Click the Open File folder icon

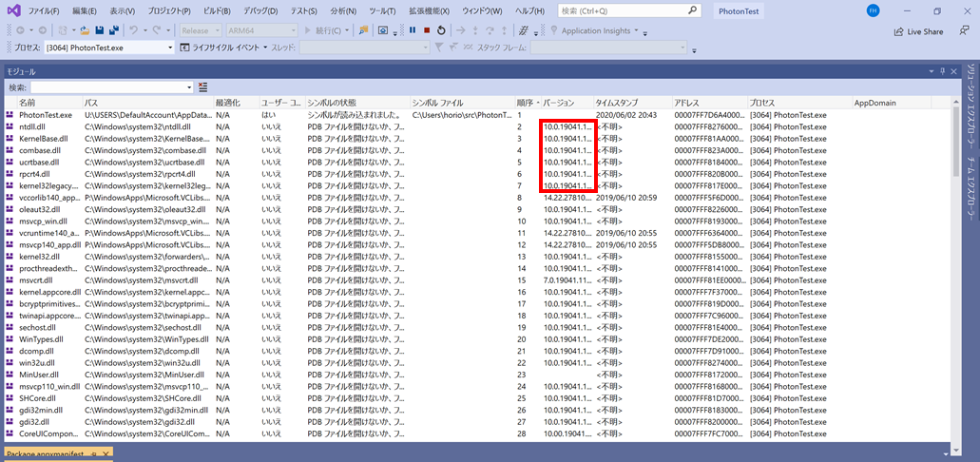click(85, 30)
